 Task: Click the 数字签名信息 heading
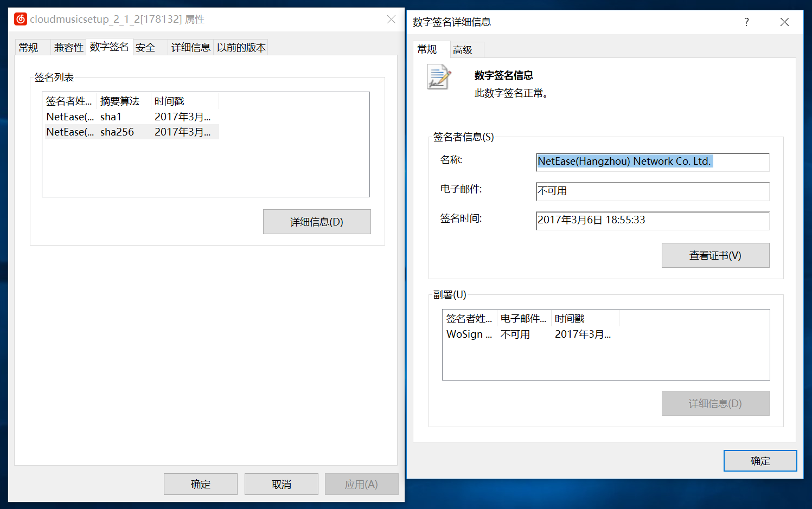[504, 75]
